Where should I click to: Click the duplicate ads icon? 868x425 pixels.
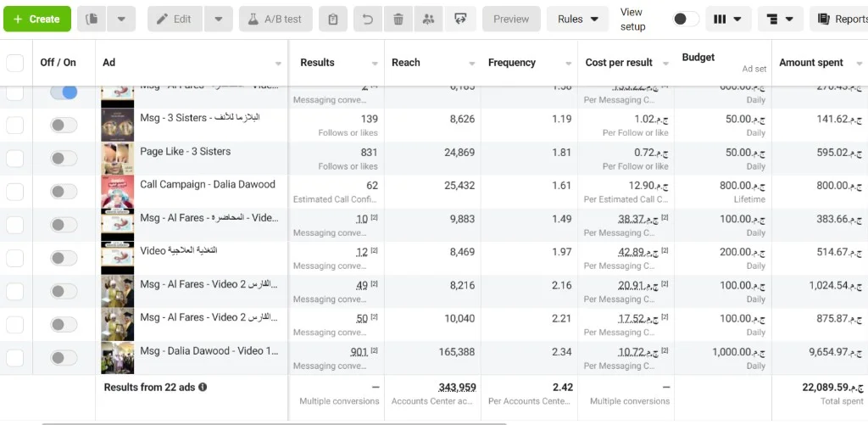(x=92, y=19)
